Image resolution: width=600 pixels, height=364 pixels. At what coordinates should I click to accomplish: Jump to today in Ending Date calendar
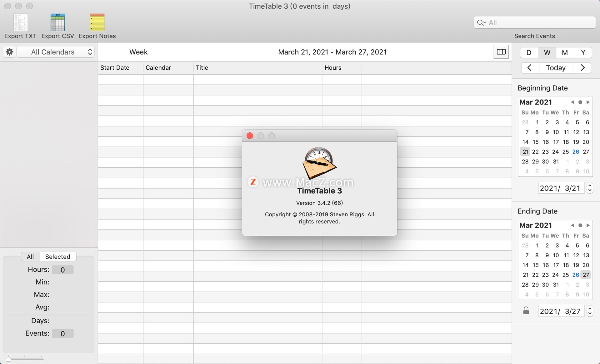pyautogui.click(x=580, y=225)
